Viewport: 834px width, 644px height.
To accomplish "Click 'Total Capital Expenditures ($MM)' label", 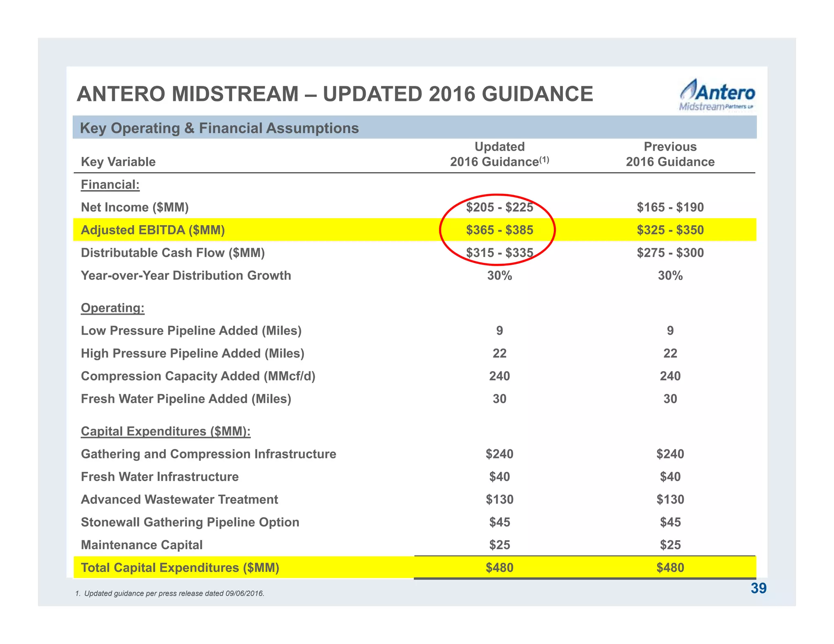I will coord(180,568).
